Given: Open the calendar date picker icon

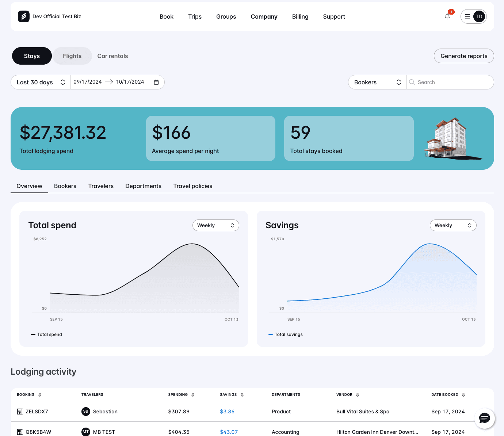Looking at the screenshot, I should [156, 82].
